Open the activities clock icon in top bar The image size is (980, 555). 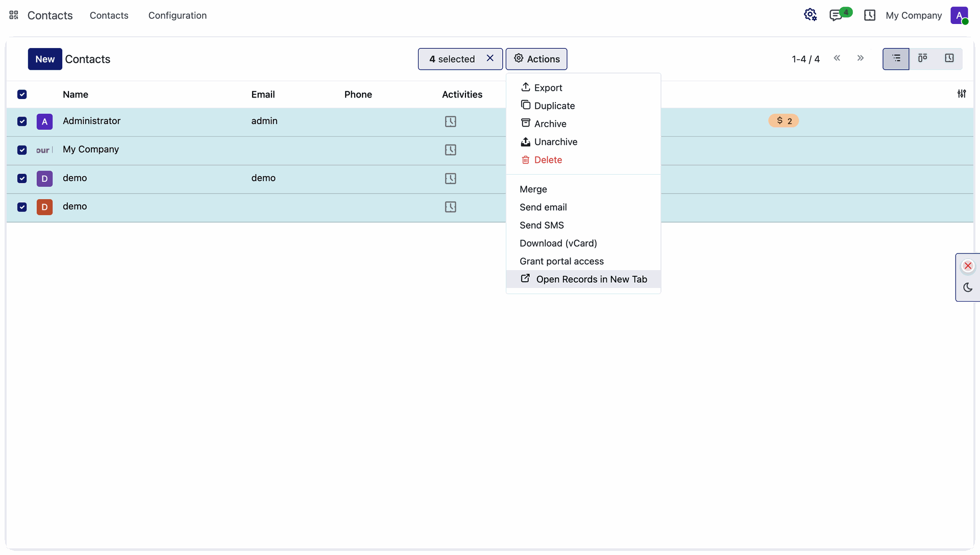pos(870,15)
